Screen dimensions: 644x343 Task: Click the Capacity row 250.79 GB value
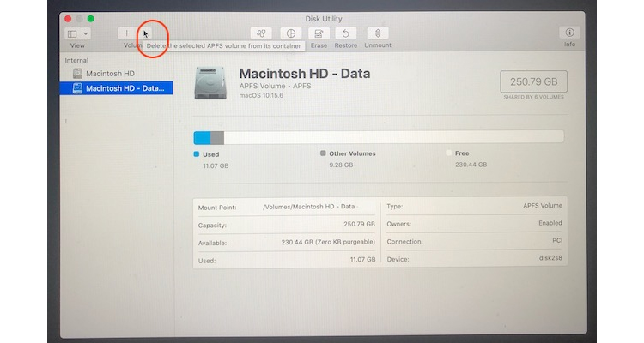[359, 224]
